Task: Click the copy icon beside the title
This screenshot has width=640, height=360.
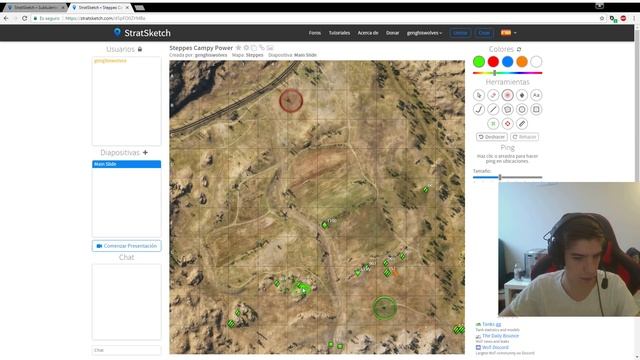Action: pos(254,48)
